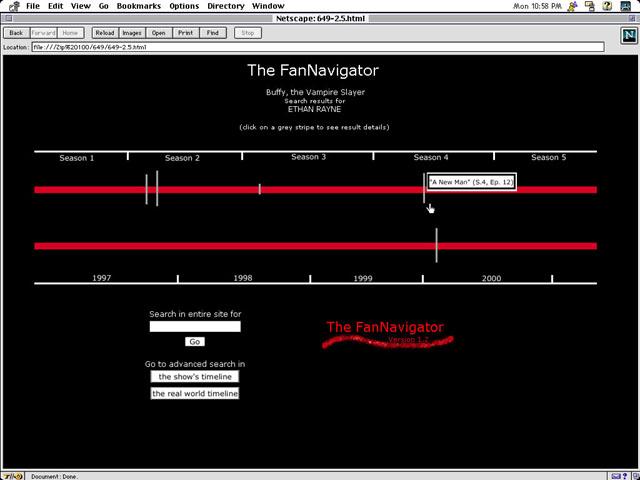This screenshot has height=480, width=640.
Task: Click "the show's timeline" button
Action: point(195,377)
